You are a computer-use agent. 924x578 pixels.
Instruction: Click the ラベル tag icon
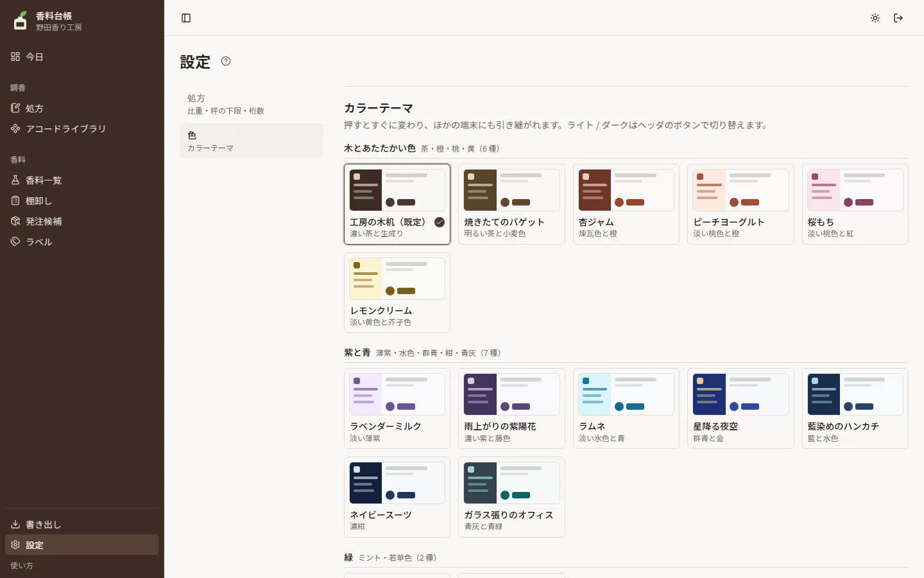coord(15,241)
